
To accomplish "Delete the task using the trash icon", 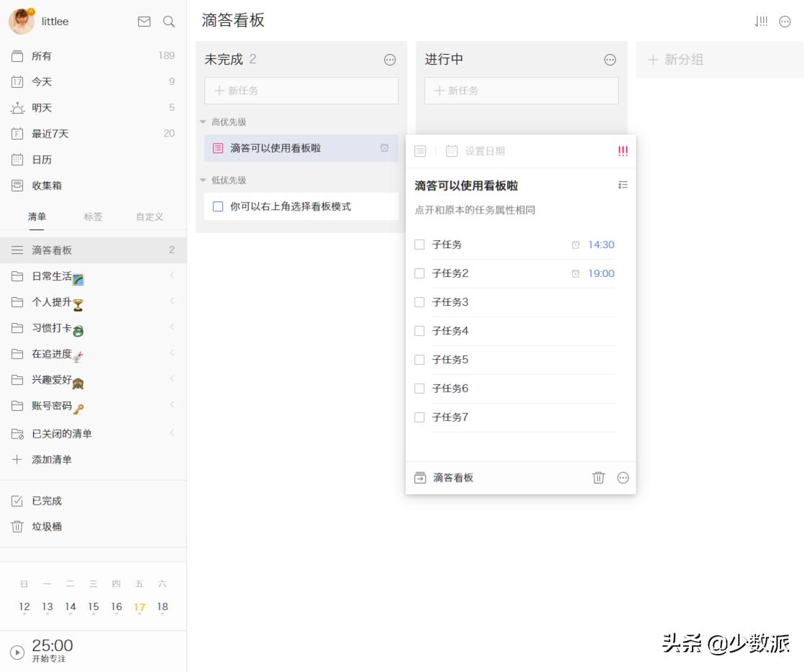I will (598, 477).
